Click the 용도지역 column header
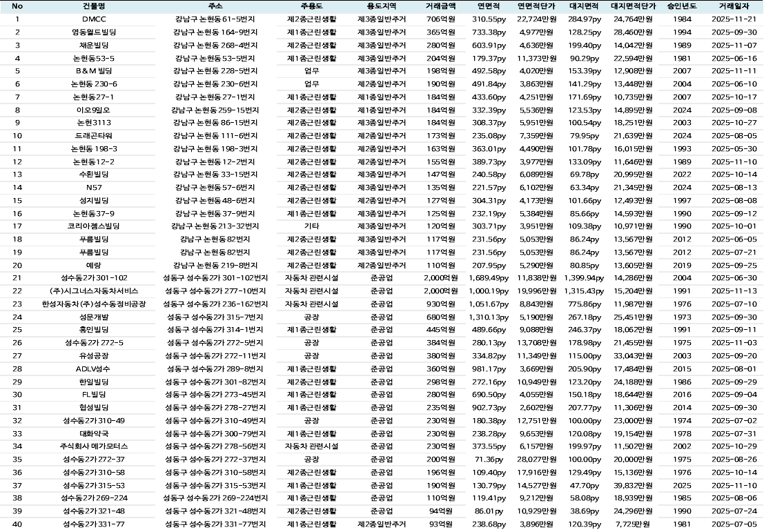This screenshot has width=764, height=532. (x=382, y=6)
